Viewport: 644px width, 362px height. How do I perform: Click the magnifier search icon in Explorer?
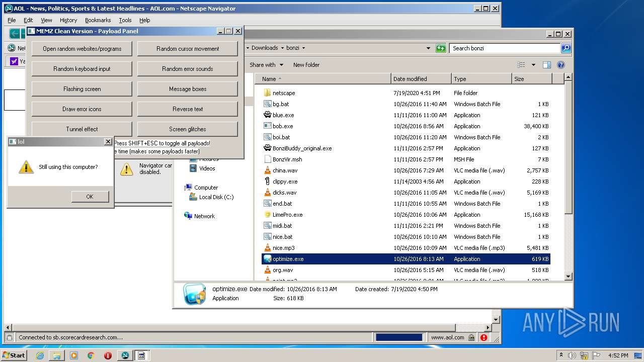click(566, 48)
